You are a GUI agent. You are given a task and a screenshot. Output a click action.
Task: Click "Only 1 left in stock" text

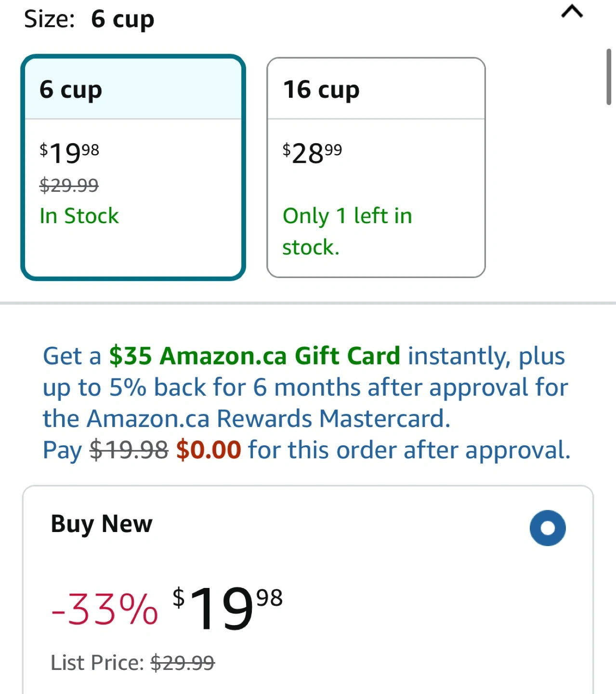pyautogui.click(x=347, y=231)
